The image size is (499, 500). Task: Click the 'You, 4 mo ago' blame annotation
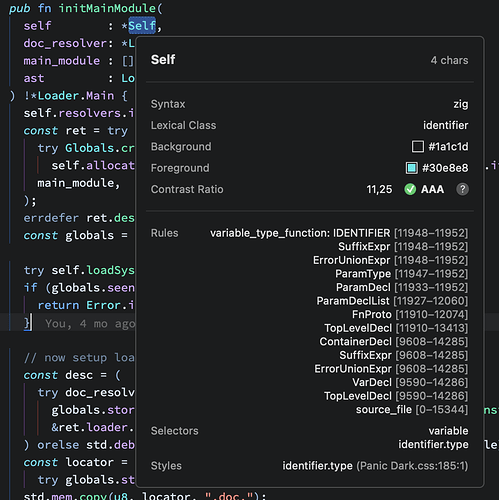[90, 324]
